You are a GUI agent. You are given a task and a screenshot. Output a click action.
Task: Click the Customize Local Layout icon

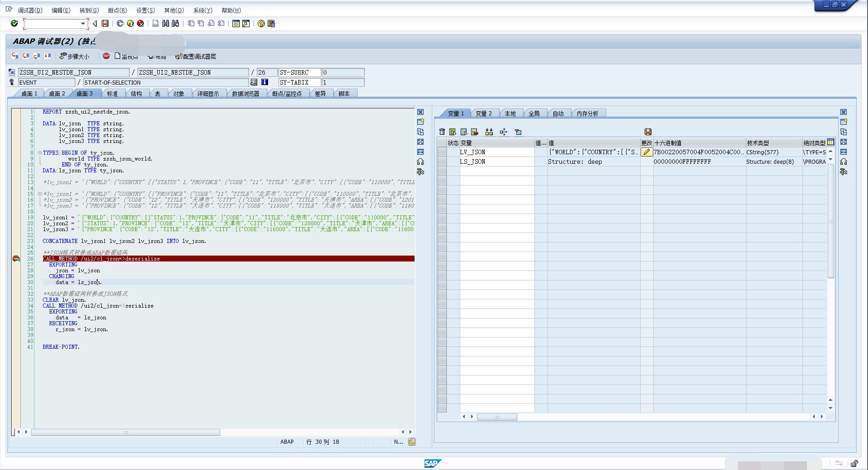tap(271, 24)
